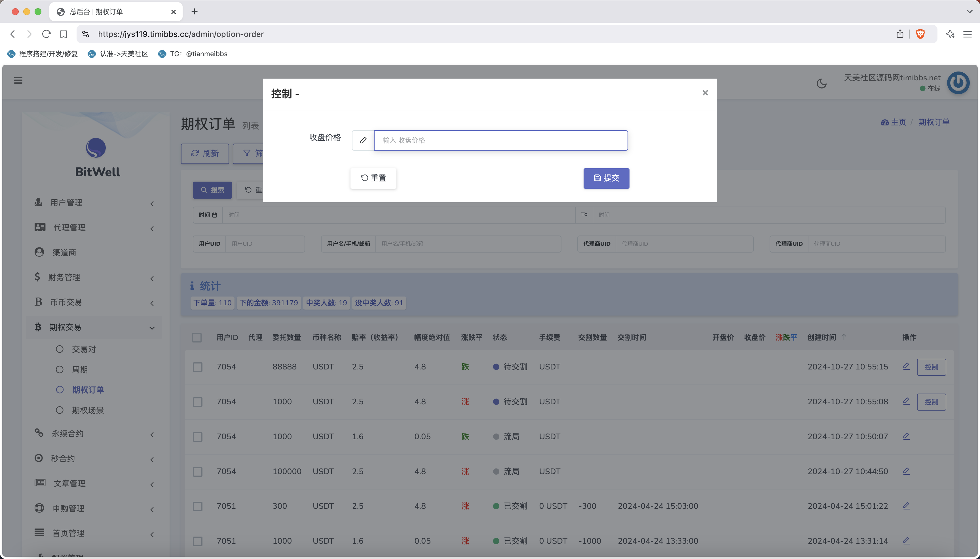Bookmark this page with bookmark icon
Screen dimensions: 980x559
click(x=64, y=34)
